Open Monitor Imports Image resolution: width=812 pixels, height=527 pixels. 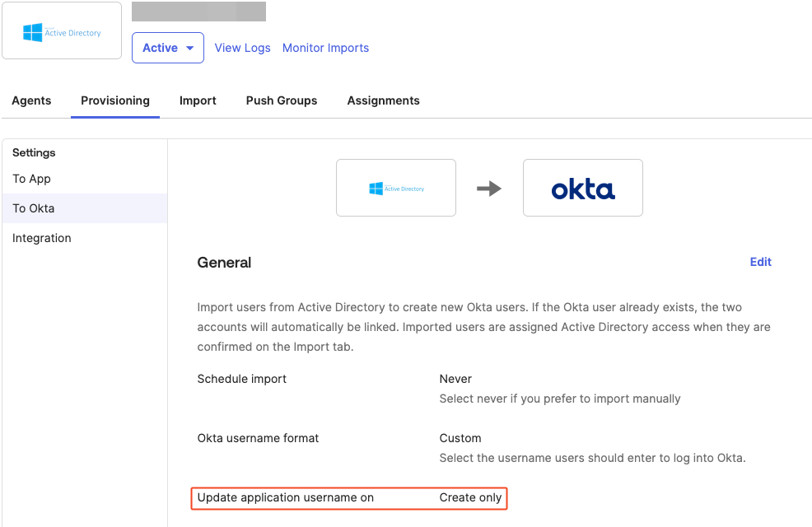coord(325,48)
